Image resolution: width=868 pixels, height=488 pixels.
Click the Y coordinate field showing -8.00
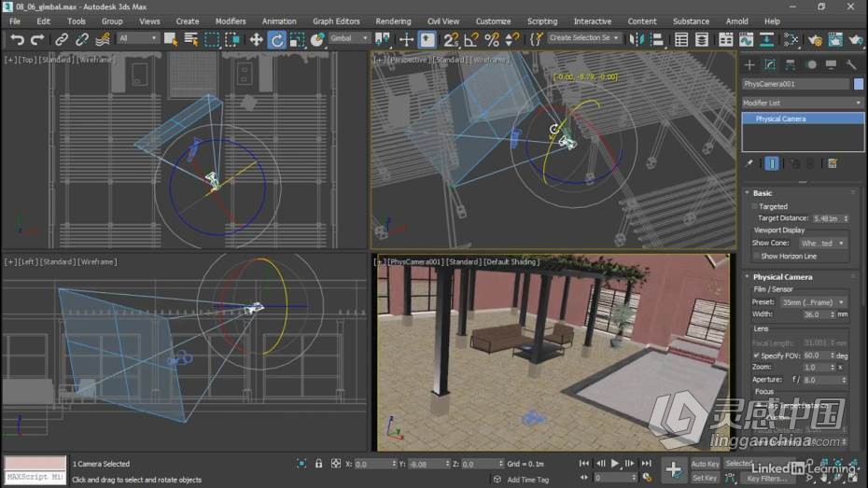(427, 465)
